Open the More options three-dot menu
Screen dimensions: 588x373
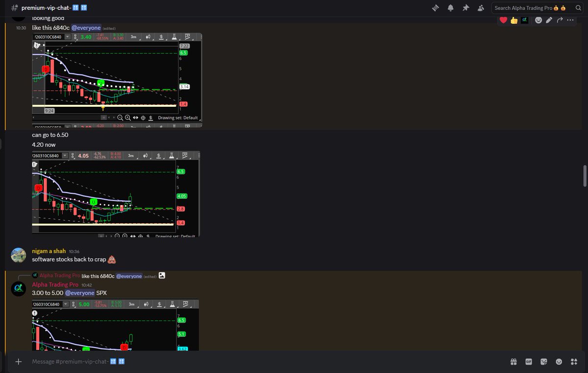point(570,20)
